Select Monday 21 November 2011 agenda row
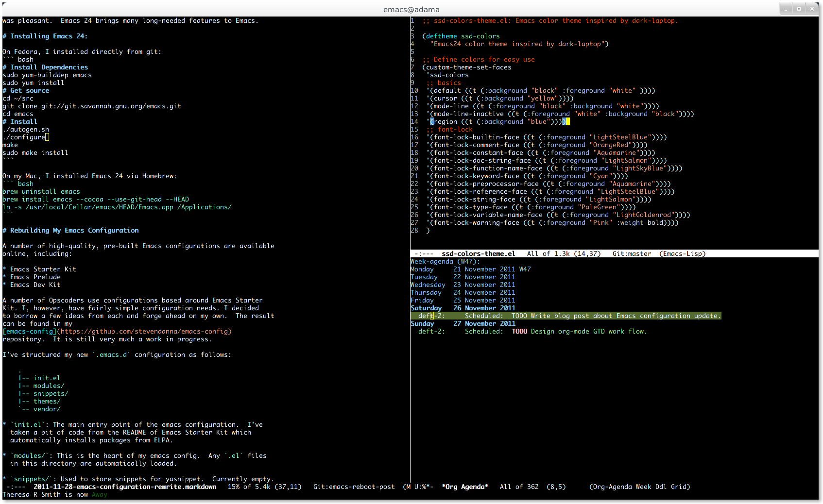 tap(471, 269)
